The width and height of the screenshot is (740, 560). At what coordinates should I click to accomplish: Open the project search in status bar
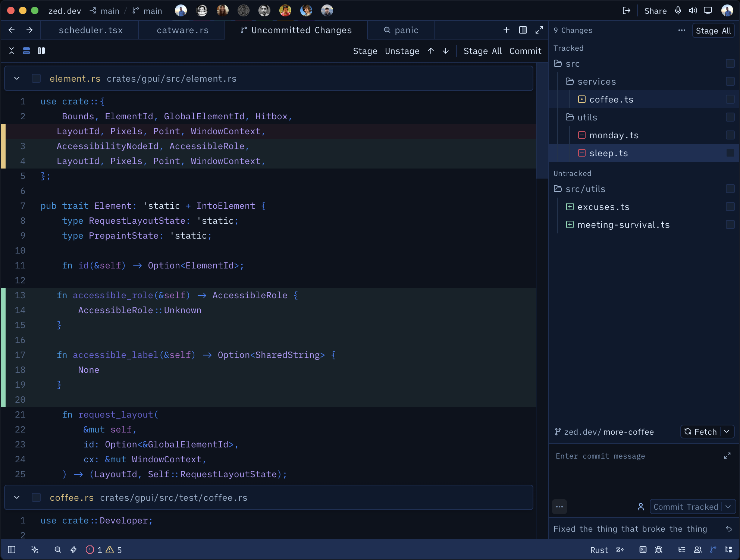tap(58, 550)
